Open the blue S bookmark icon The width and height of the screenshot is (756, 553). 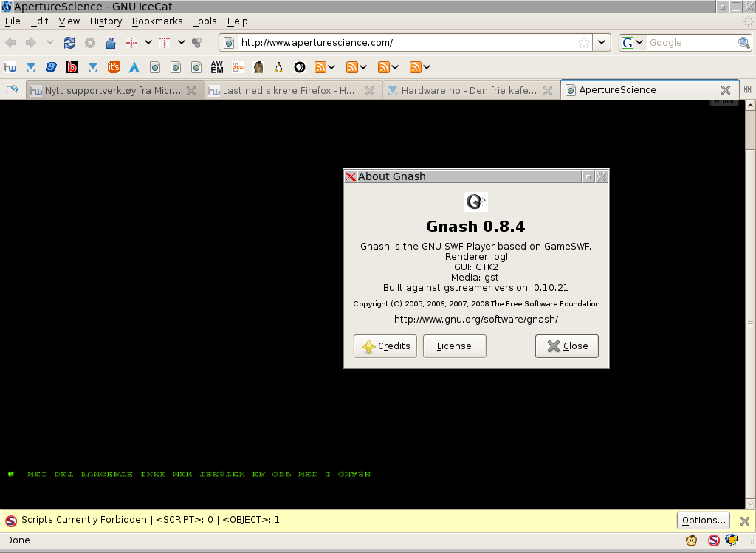pos(51,67)
